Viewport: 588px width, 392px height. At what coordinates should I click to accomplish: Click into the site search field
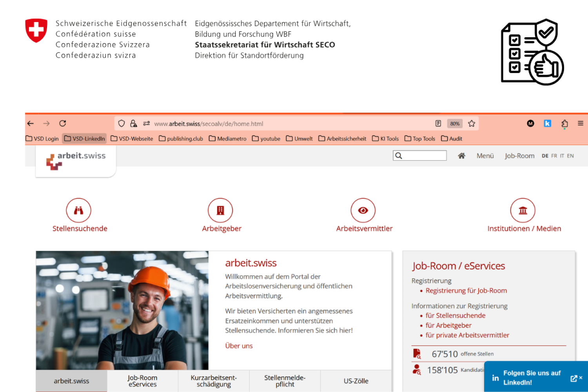423,156
